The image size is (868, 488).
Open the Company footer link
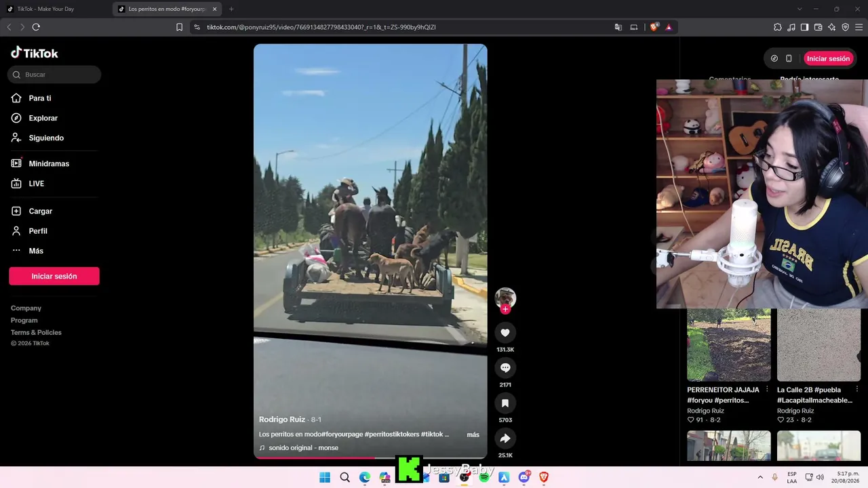pos(26,308)
